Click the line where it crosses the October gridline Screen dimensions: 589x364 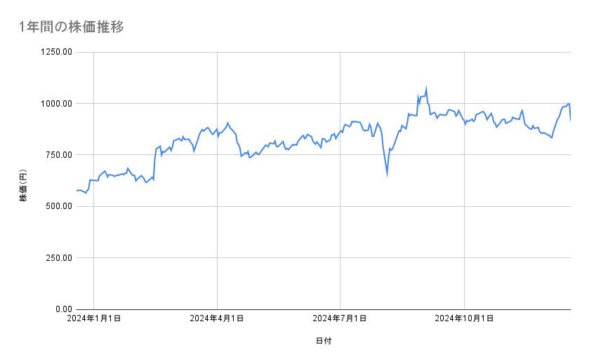tap(464, 122)
